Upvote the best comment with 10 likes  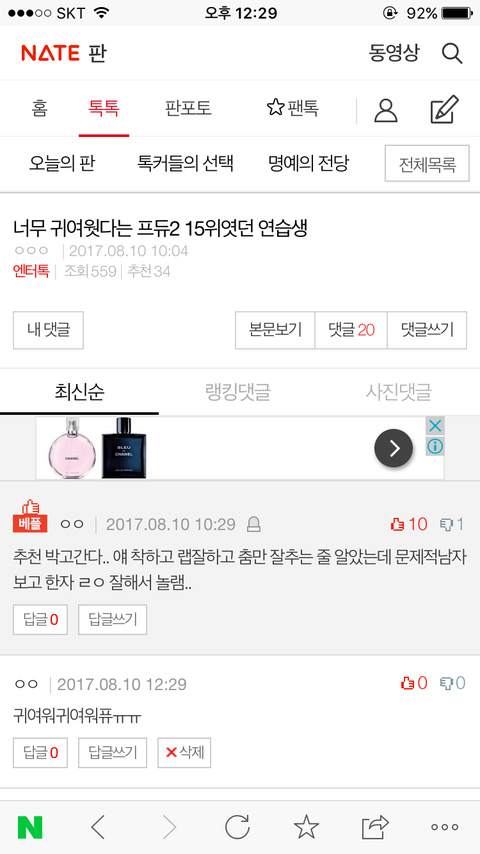coord(409,524)
